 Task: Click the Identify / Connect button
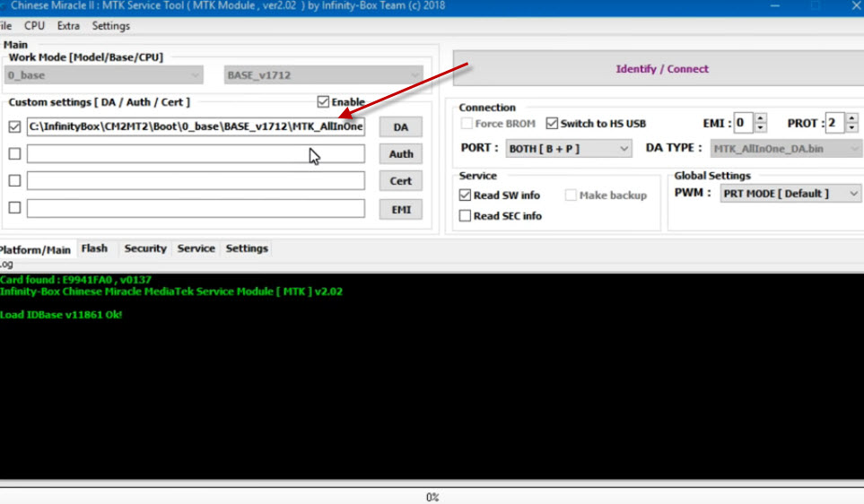[661, 69]
